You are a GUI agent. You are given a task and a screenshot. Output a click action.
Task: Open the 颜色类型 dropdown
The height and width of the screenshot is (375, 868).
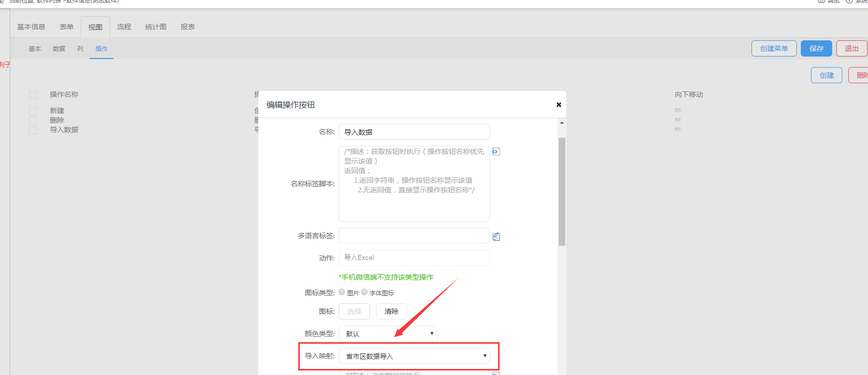[387, 334]
